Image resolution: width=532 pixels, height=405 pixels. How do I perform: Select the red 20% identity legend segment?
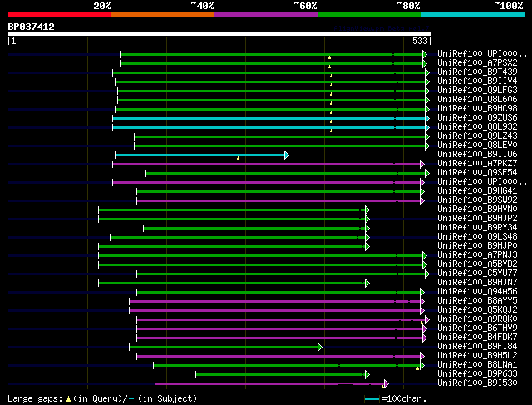tap(59, 15)
